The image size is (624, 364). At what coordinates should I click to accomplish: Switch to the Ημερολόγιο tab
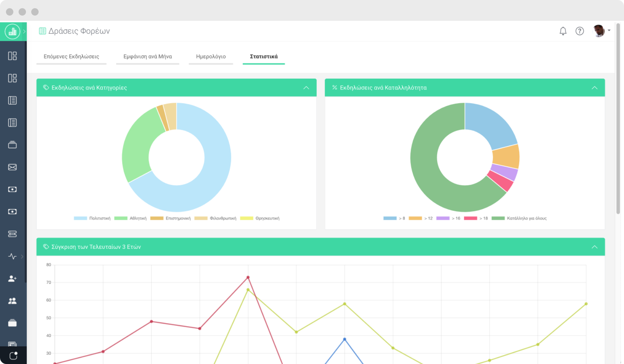click(211, 56)
